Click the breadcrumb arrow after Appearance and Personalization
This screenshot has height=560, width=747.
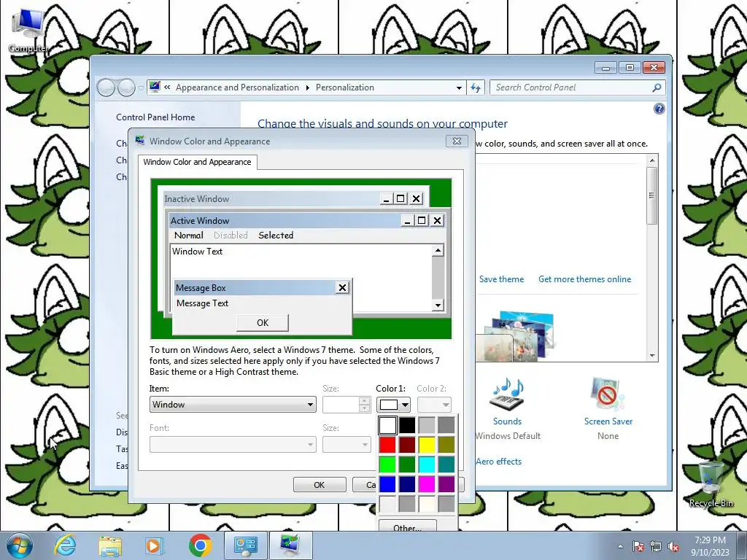[307, 87]
